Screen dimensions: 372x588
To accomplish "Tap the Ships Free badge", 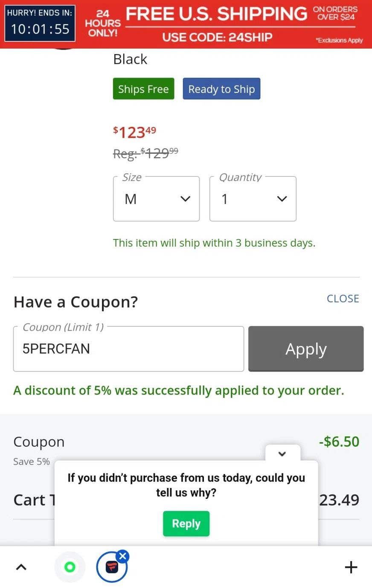I will [143, 89].
